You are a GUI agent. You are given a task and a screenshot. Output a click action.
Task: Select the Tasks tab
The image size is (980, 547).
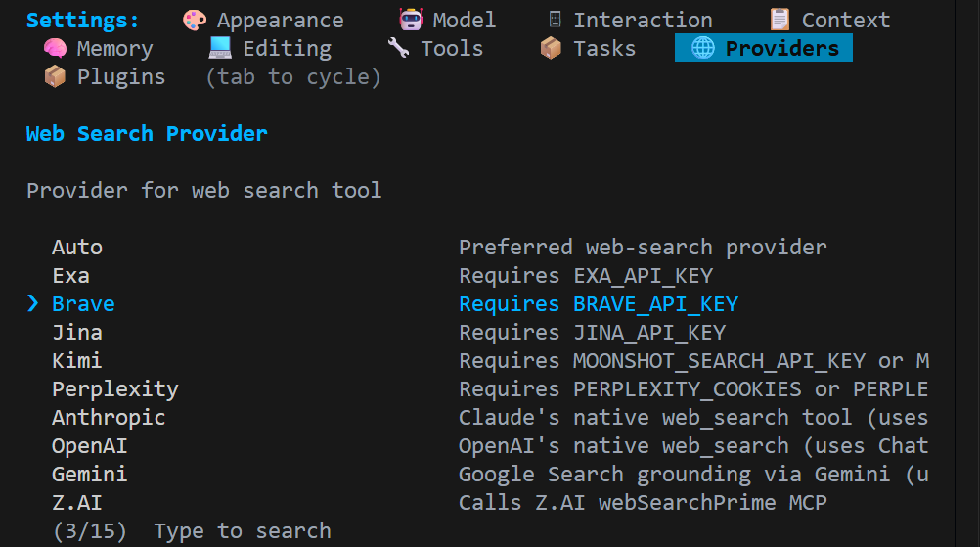click(x=588, y=49)
